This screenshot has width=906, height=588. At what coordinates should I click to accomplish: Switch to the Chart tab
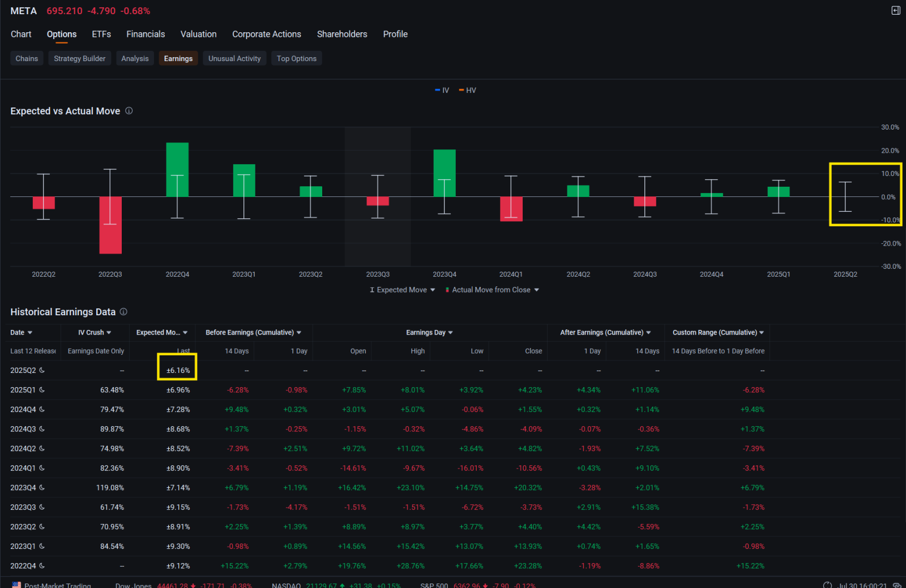coord(21,34)
